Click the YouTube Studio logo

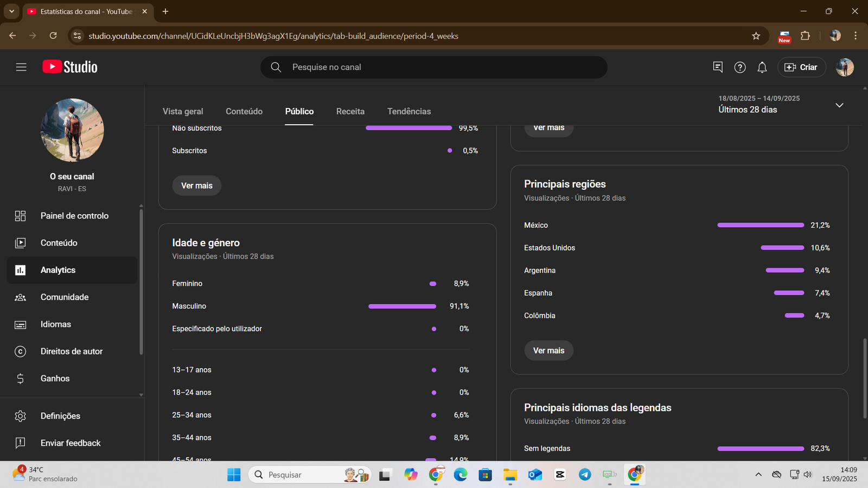point(70,67)
